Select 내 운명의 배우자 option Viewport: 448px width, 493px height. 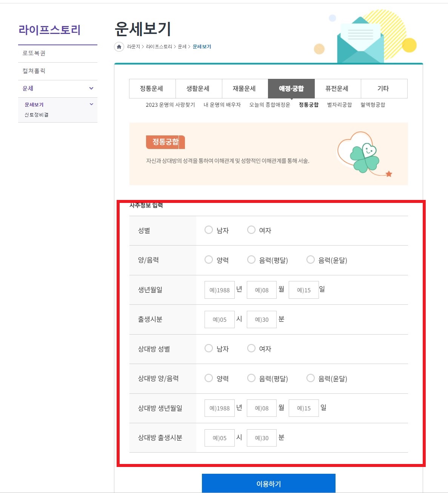[223, 105]
